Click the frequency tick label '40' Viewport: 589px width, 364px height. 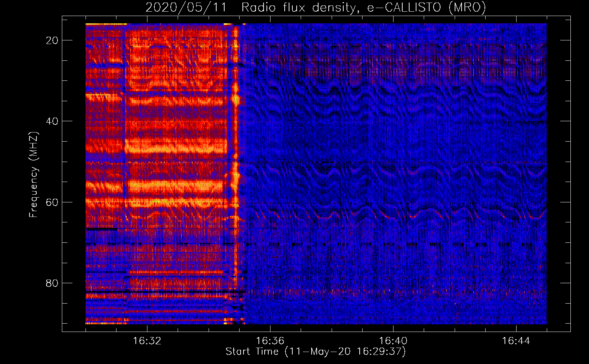pos(52,121)
